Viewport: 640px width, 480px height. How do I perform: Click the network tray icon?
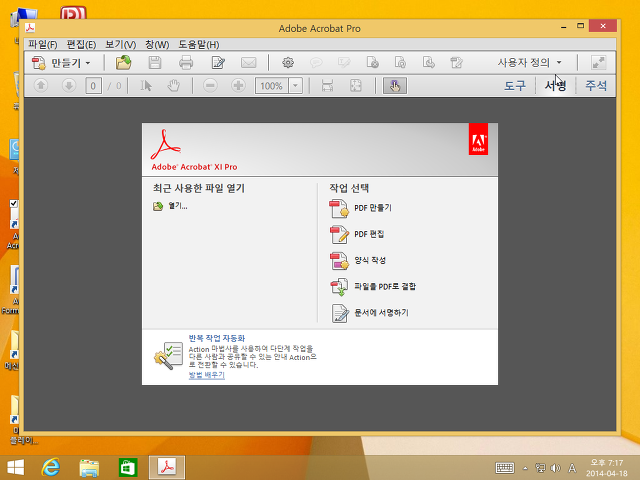pyautogui.click(x=540, y=468)
